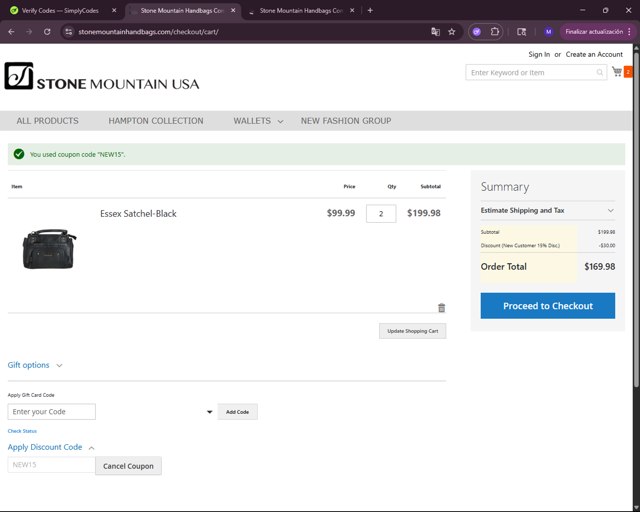
Task: Click the Stone Mountain USA logo
Action: (x=102, y=77)
